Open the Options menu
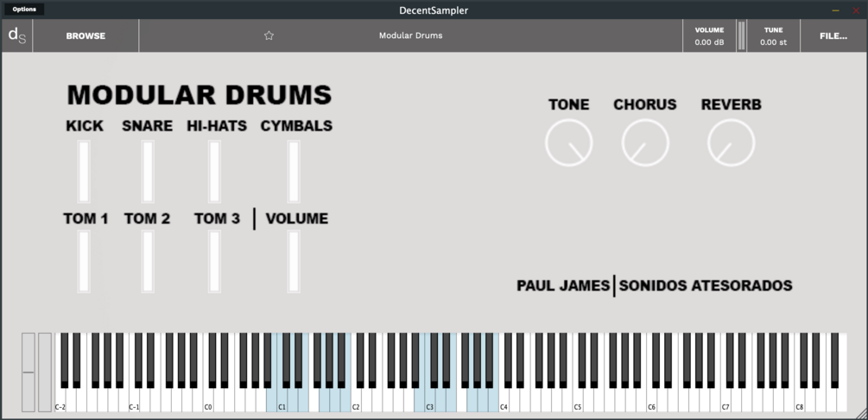Viewport: 868px width, 420px height. [24, 10]
